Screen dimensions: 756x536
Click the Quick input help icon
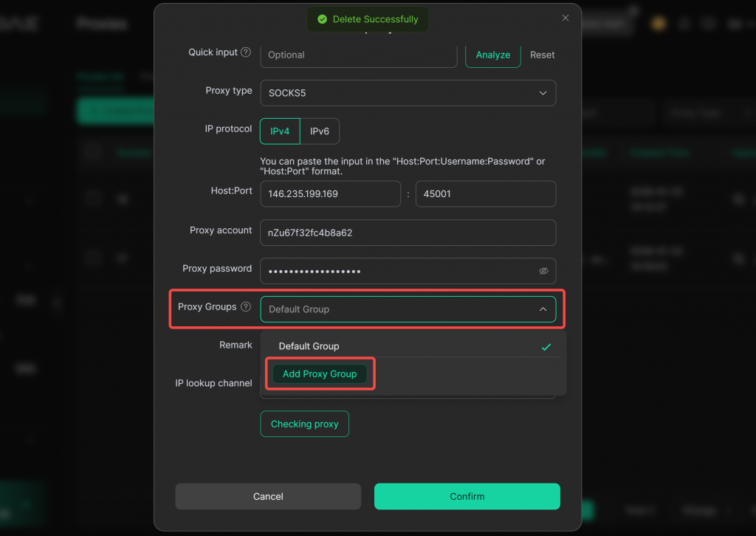coord(246,52)
